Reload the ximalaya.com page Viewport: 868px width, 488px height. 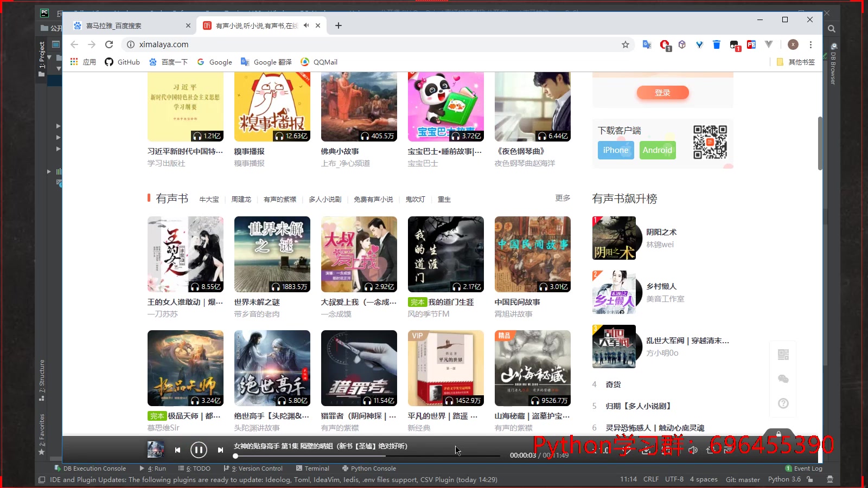pyautogui.click(x=109, y=44)
